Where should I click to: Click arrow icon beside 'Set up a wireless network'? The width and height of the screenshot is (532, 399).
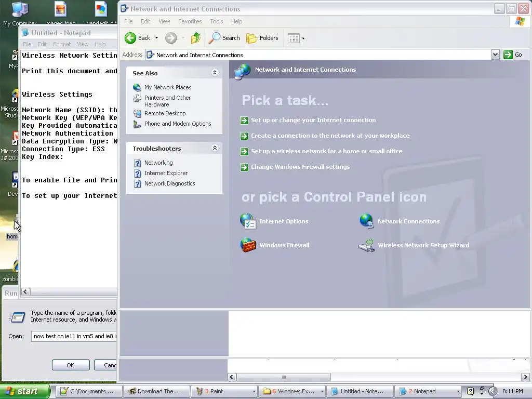click(244, 152)
